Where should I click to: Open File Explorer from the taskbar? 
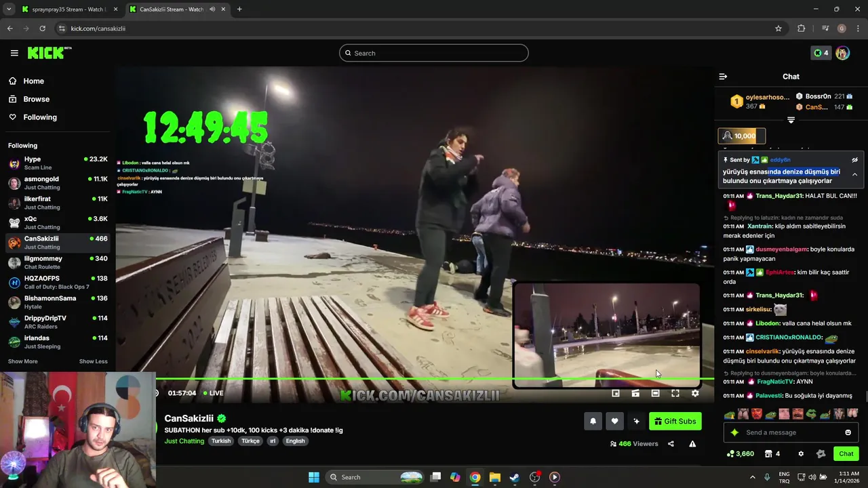click(x=495, y=477)
